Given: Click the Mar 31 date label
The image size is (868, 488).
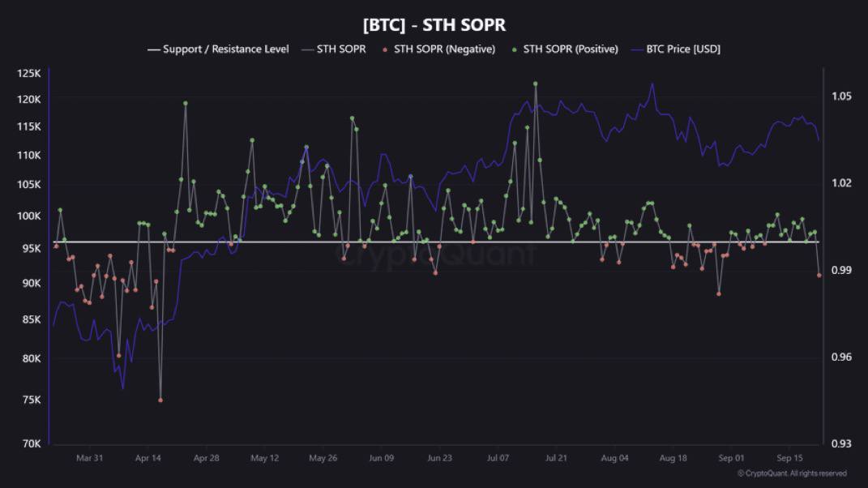Looking at the screenshot, I should point(89,458).
